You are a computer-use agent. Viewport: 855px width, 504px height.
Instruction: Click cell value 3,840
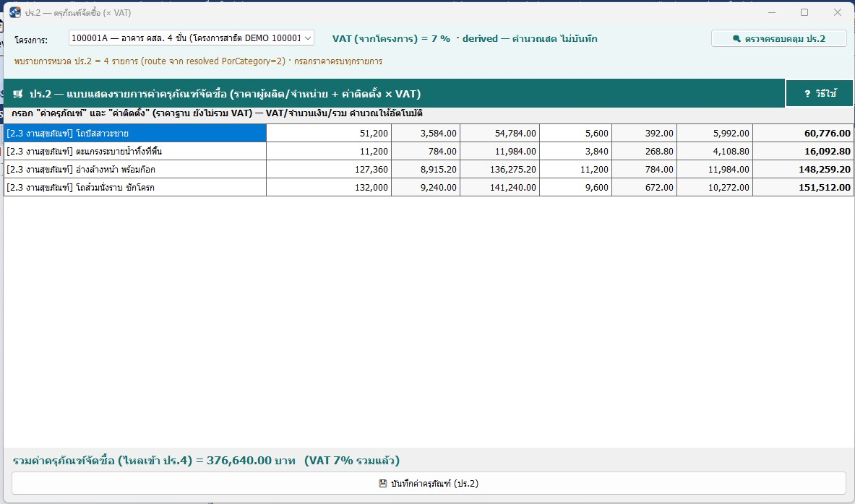(x=576, y=151)
